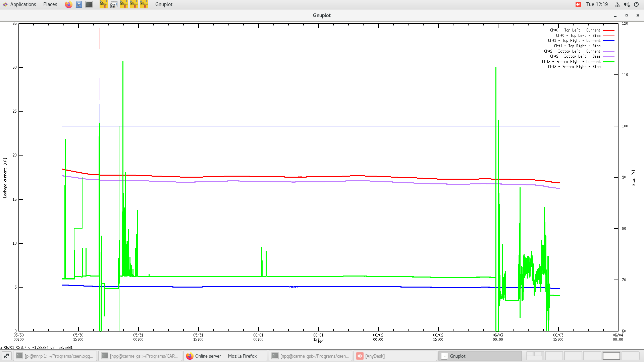This screenshot has height=362, width=644.
Task: Open a terminal from the top panel
Action: (89, 4)
